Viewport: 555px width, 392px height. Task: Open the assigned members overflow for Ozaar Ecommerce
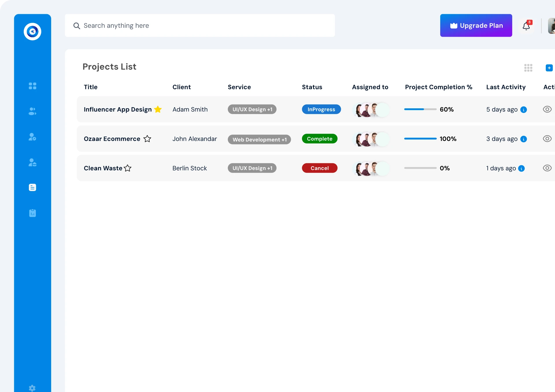click(384, 139)
